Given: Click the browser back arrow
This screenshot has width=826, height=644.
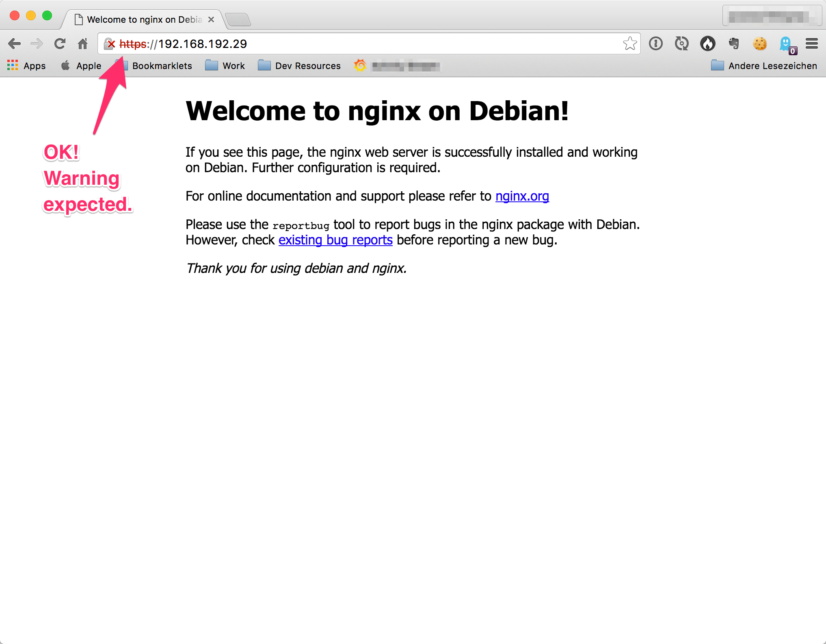Looking at the screenshot, I should click(x=14, y=44).
